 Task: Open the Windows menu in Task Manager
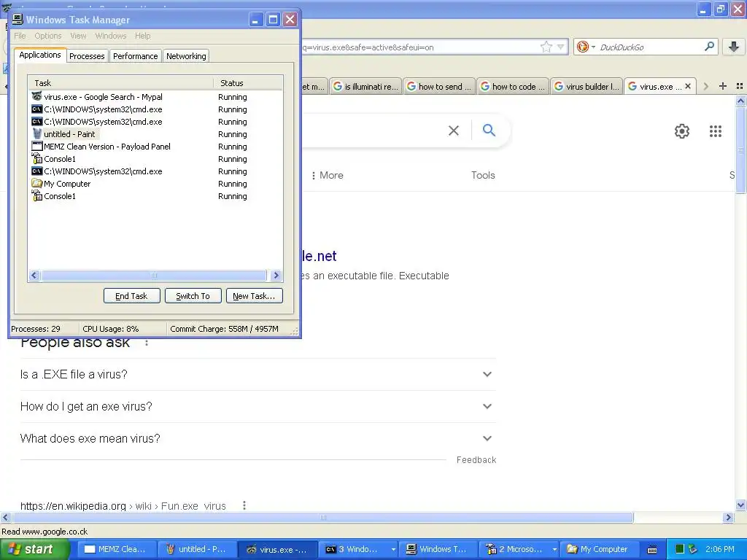(111, 36)
